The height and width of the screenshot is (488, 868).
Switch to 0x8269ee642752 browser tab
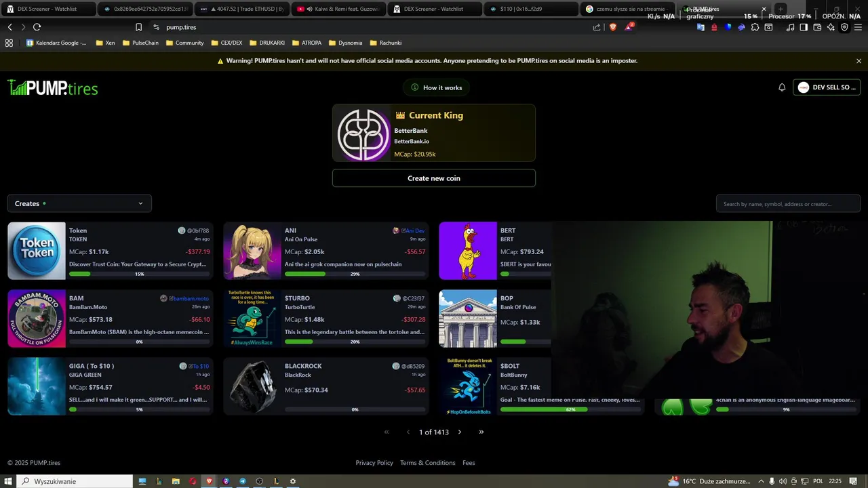point(144,9)
